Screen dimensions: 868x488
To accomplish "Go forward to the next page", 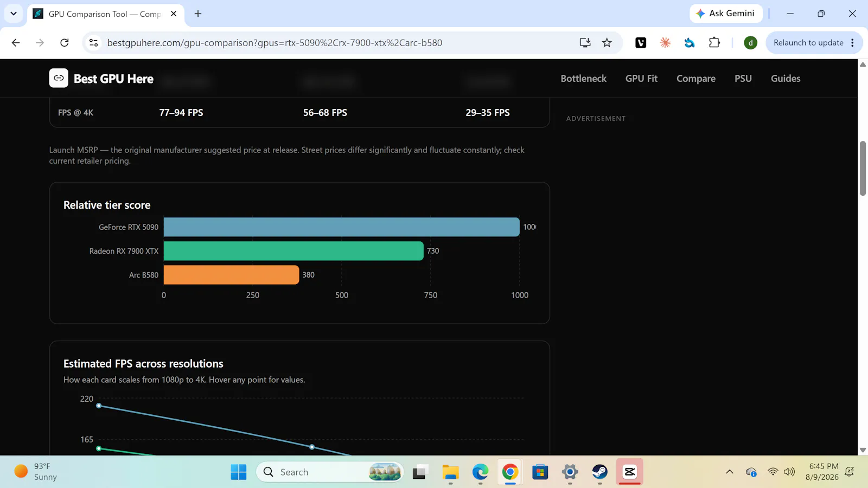I will [x=40, y=43].
